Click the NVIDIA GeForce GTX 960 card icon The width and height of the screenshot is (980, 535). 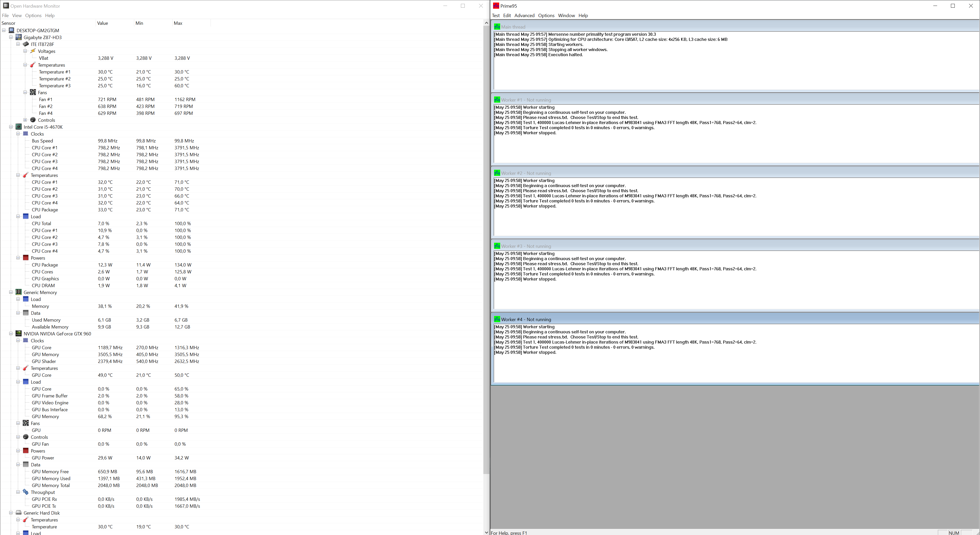19,334
